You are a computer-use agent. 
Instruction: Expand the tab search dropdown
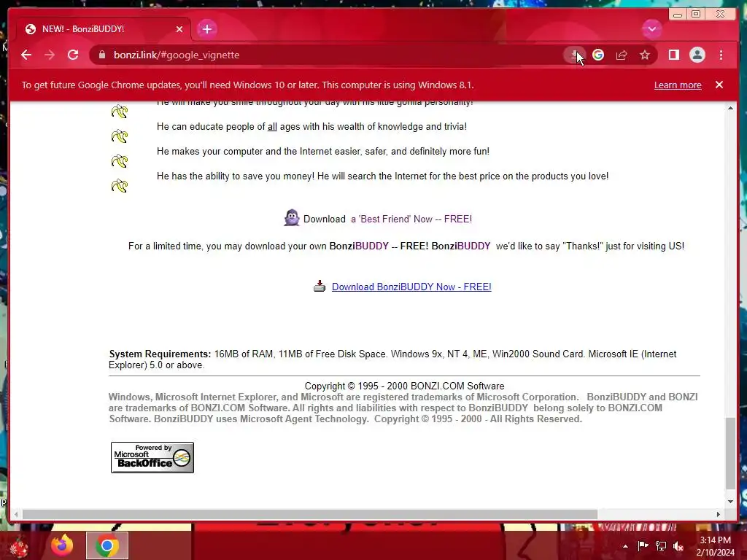(651, 29)
